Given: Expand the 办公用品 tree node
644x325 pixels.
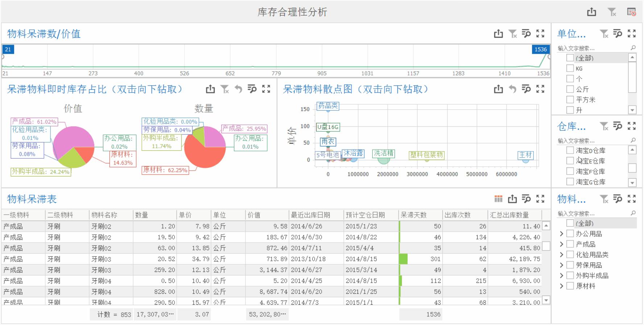Looking at the screenshot, I should coord(561,234).
